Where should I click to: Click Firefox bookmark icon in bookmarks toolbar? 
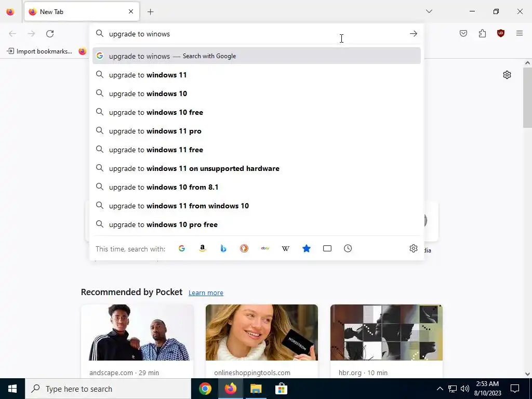(83, 51)
